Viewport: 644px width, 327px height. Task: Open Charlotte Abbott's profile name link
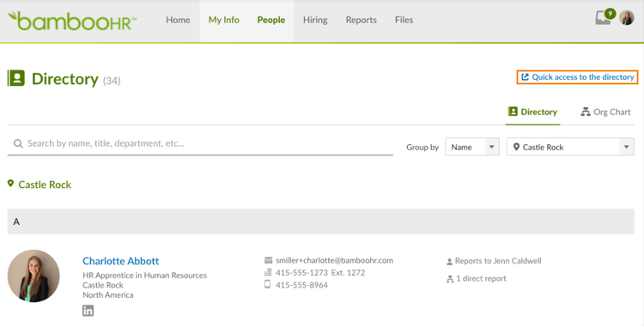click(121, 261)
